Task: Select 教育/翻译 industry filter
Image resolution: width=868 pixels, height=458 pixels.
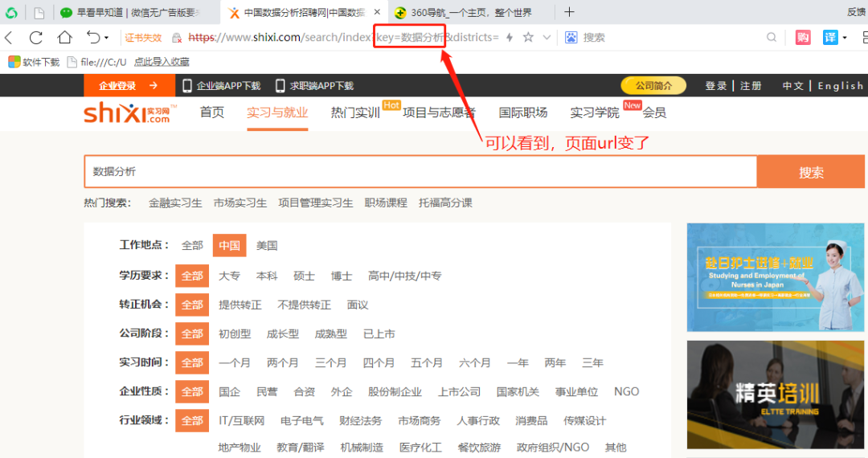Action: [x=301, y=447]
